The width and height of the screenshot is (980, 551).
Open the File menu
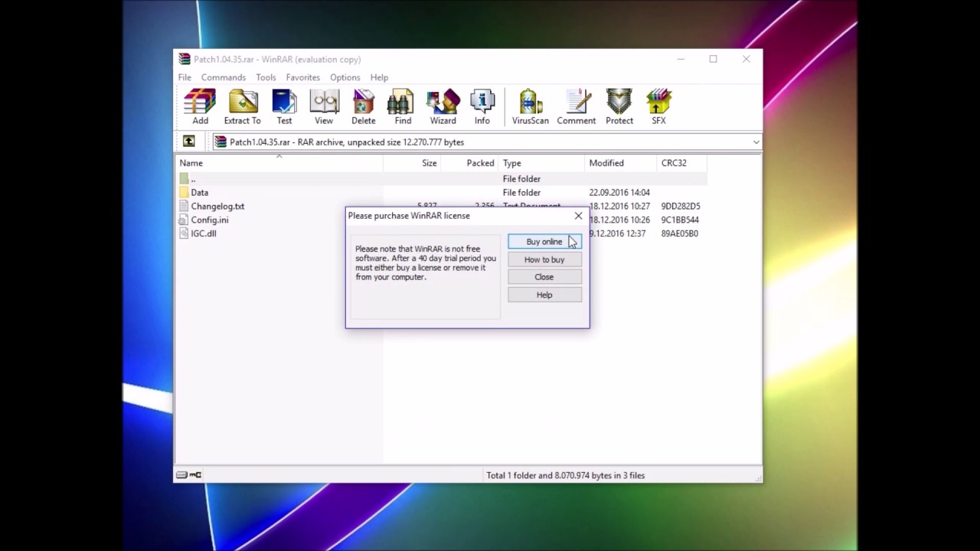(x=185, y=77)
